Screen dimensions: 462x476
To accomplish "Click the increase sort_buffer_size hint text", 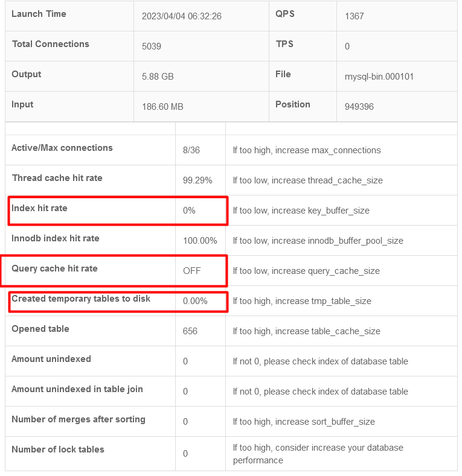I will click(x=304, y=422).
